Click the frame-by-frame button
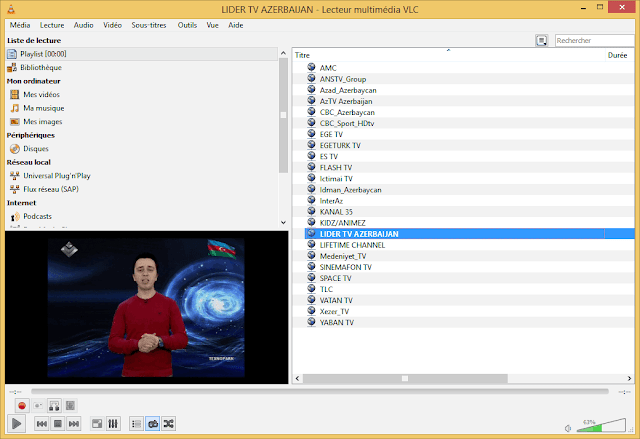Screen dimensions: 640x439 (x=70, y=406)
